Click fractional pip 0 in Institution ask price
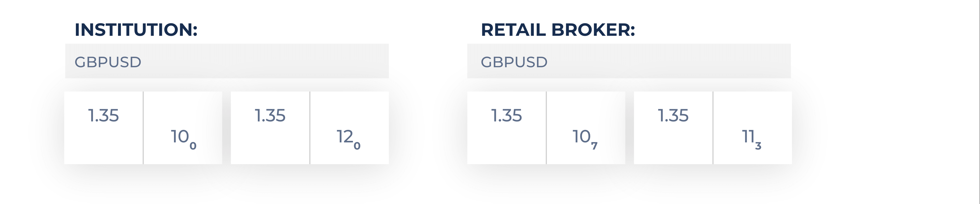Screen dimensions: 980x204 point(357,146)
